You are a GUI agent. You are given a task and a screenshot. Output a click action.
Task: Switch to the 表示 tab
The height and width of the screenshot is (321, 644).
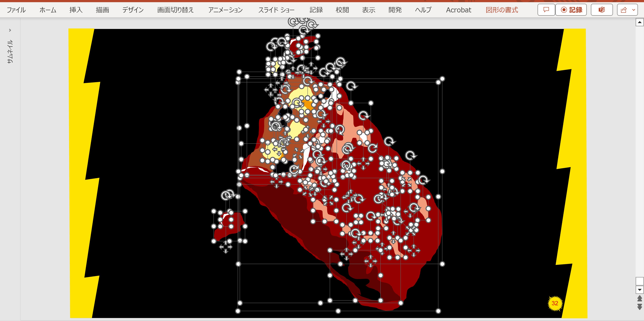click(x=368, y=10)
